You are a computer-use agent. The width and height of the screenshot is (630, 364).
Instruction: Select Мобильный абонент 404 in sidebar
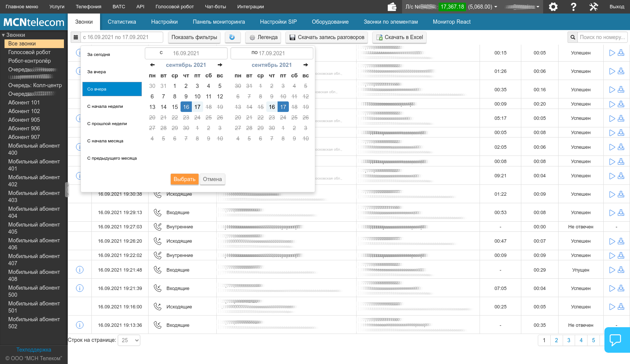34,212
